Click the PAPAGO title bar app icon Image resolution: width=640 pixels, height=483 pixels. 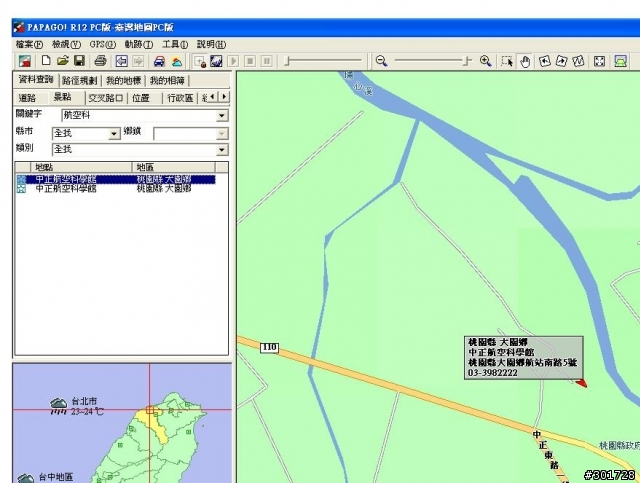(x=19, y=27)
